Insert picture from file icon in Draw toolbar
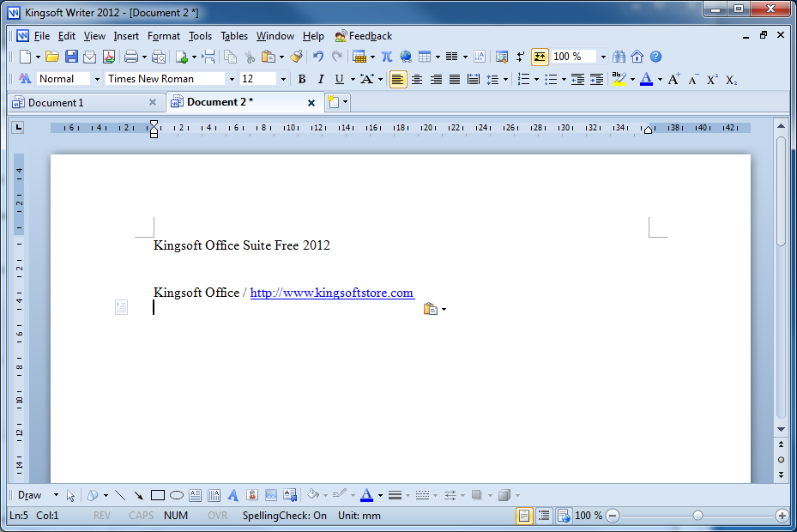The image size is (797, 532). pyautogui.click(x=271, y=495)
